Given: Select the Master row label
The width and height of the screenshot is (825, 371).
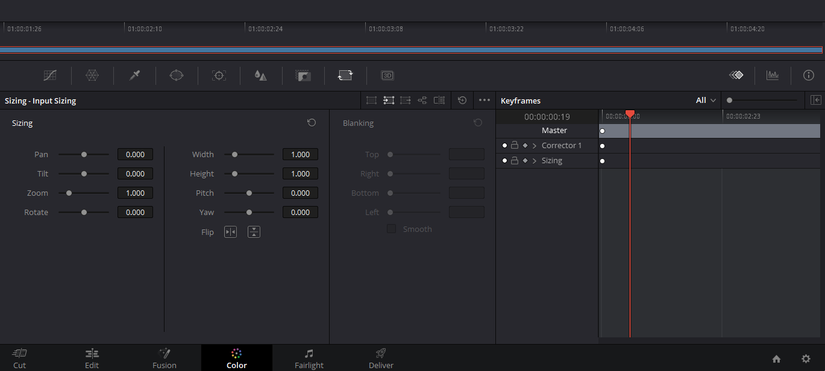Looking at the screenshot, I should coord(554,131).
